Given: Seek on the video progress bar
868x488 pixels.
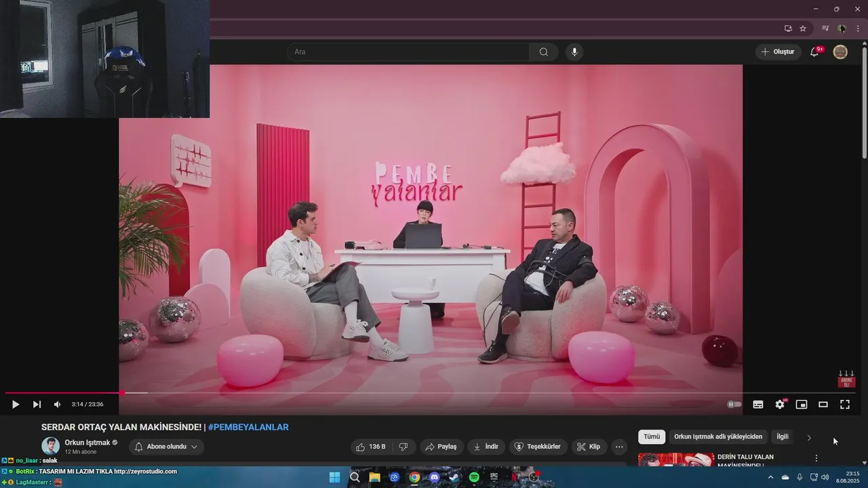Looking at the screenshot, I should [431, 393].
